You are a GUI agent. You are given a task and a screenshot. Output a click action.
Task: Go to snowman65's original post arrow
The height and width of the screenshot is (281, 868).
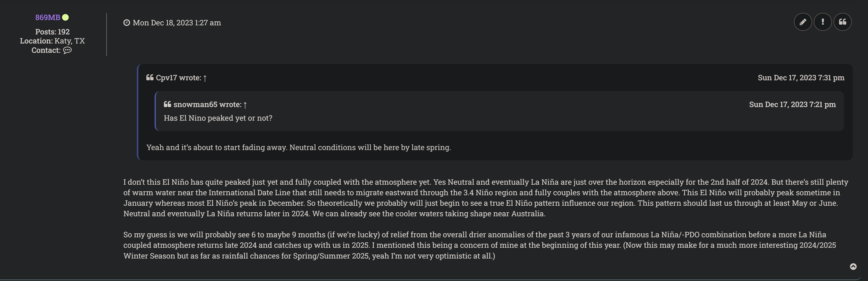tap(245, 105)
